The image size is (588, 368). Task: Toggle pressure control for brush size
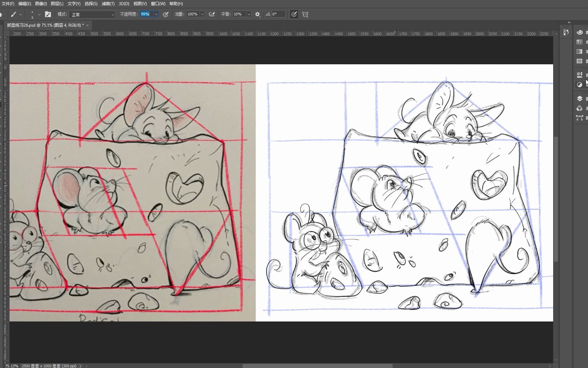(294, 14)
